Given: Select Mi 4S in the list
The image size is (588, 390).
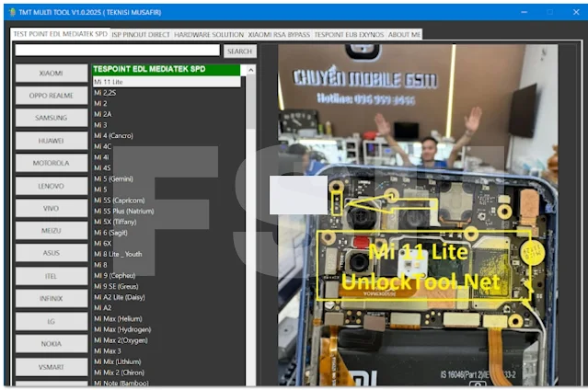Looking at the screenshot, I should tap(103, 168).
